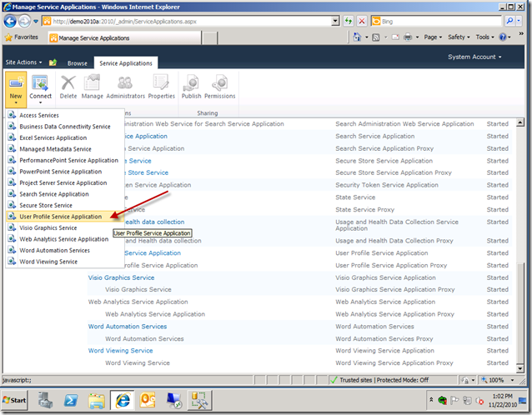This screenshot has height=415, width=532.
Task: Click the Delete ribbon icon
Action: 68,87
